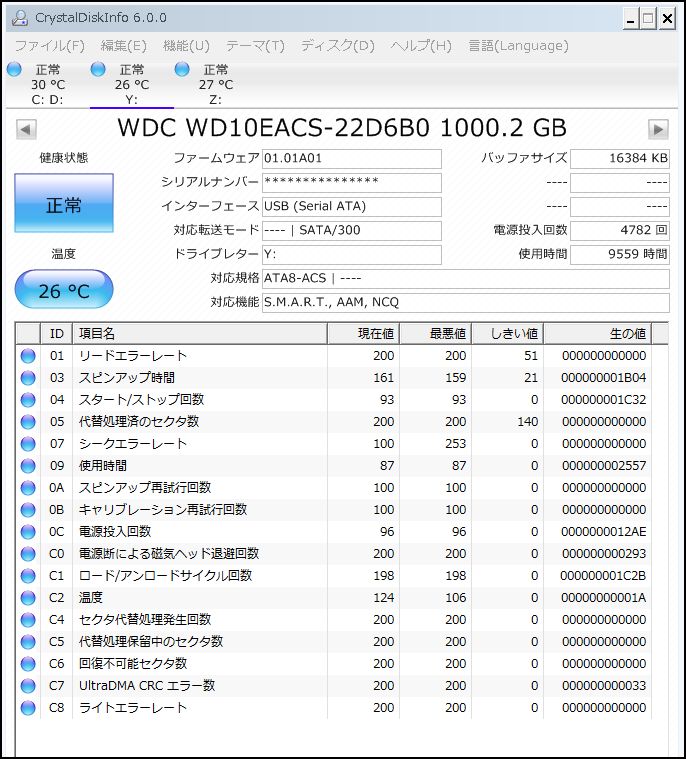The width and height of the screenshot is (686, 759).
Task: Click status orb for ID 09 使用時間 row
Action: click(28, 466)
